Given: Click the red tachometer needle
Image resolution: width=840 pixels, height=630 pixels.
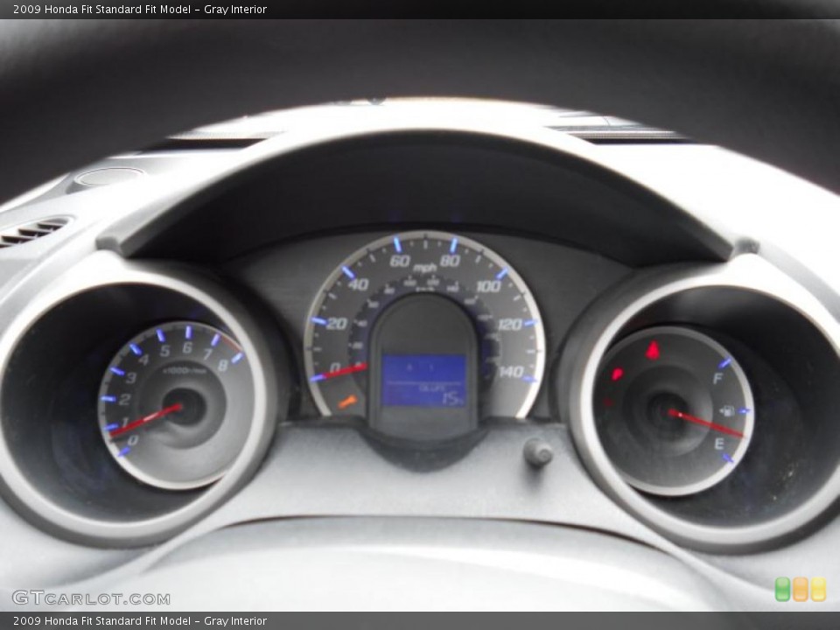Looking at the screenshot, I should [x=146, y=420].
